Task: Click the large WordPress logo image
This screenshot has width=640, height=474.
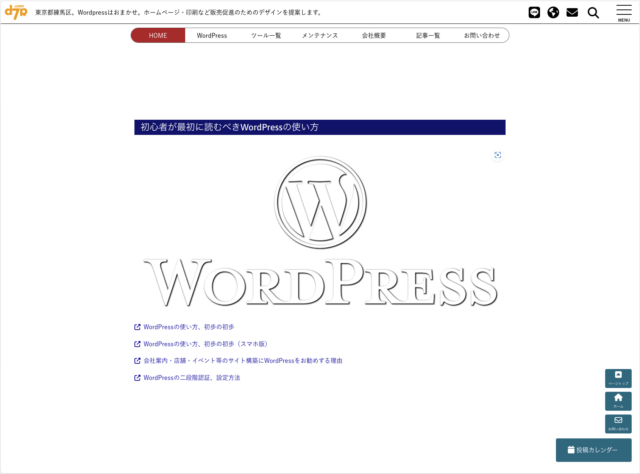Action: coord(320,232)
